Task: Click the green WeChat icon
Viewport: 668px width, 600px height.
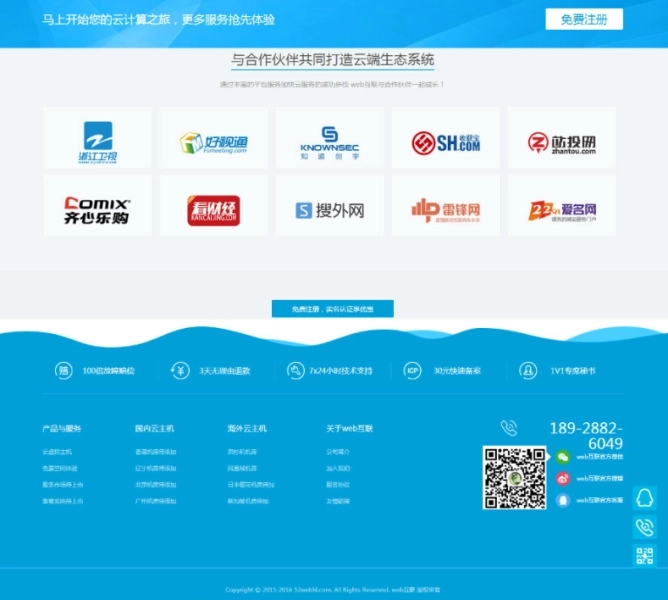Action: tap(563, 457)
